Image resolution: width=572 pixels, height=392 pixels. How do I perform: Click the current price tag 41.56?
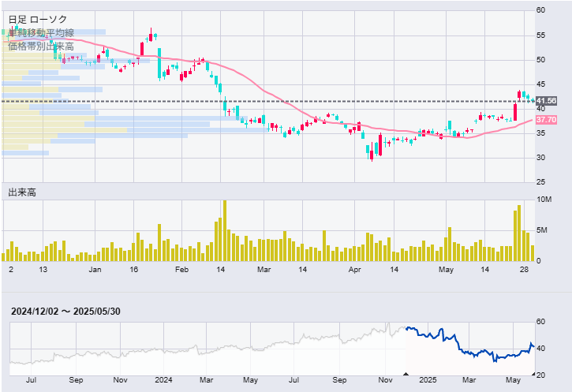click(546, 101)
